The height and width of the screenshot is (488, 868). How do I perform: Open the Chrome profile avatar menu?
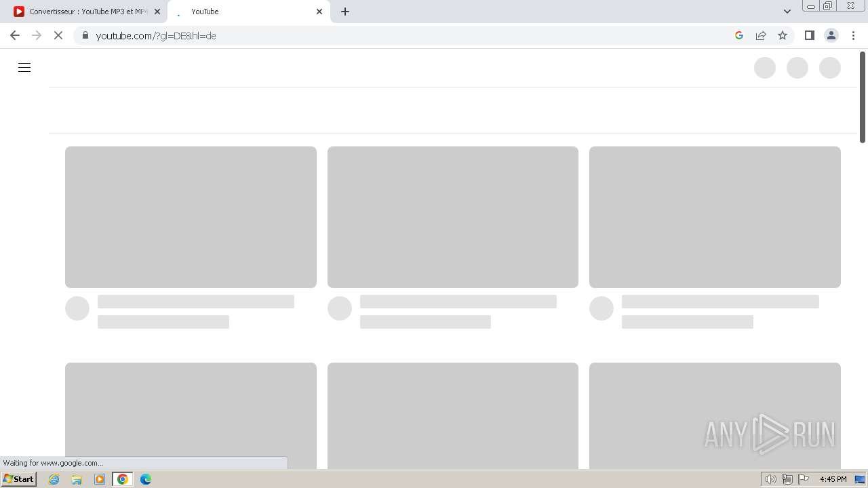click(831, 35)
